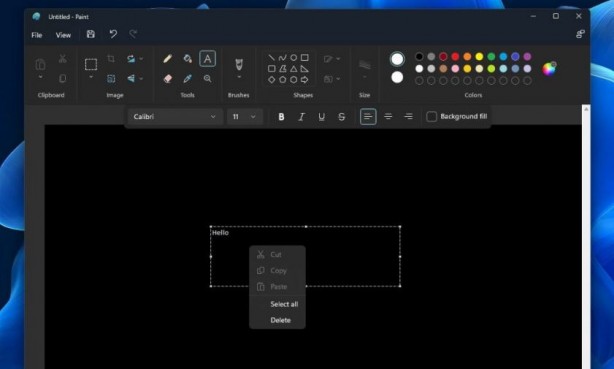Viewport: 614px width, 369px height.
Task: Select the Oval shape
Action: click(293, 58)
